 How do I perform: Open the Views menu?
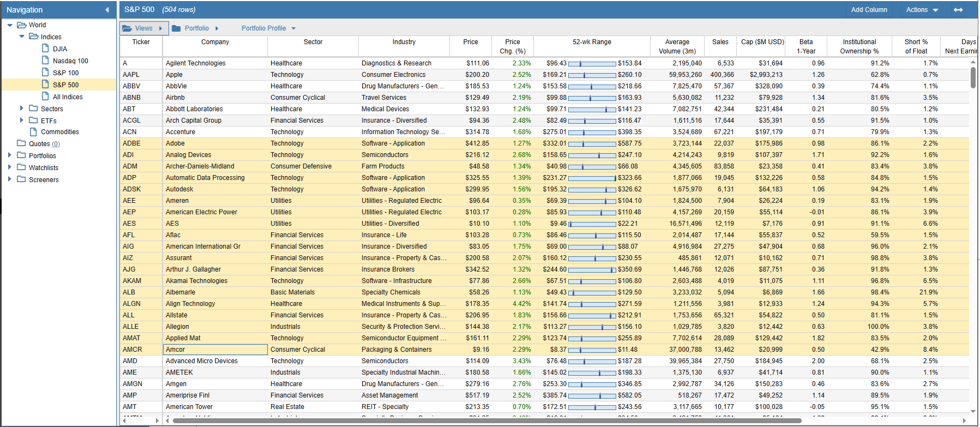point(143,28)
